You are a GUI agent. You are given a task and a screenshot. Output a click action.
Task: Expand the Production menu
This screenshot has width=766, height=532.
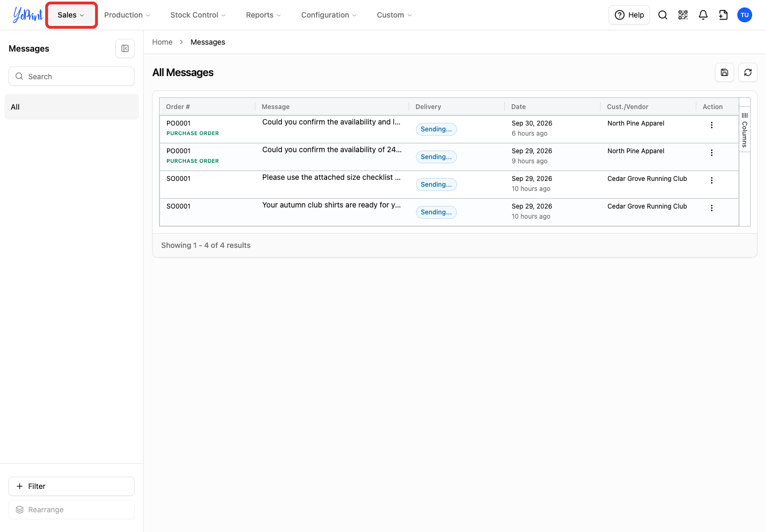(127, 15)
